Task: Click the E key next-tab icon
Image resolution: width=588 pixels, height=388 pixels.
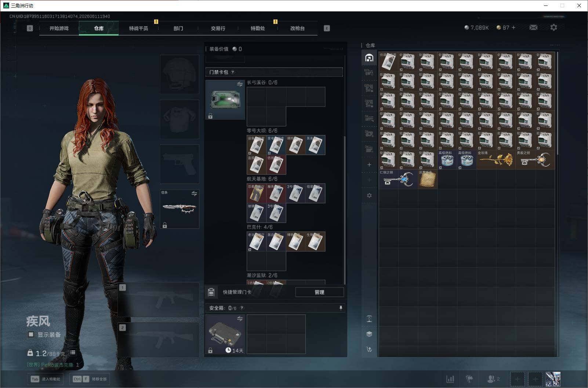Action: (327, 28)
